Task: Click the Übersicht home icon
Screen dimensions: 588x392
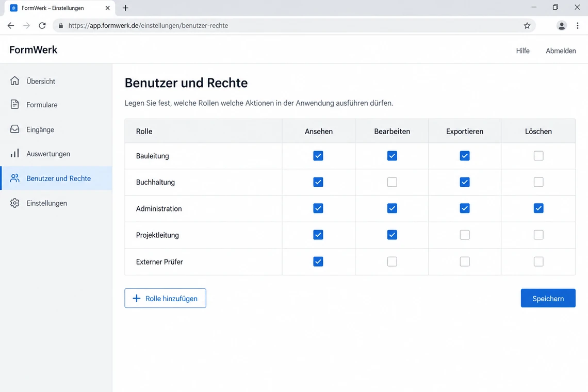Action: [14, 80]
